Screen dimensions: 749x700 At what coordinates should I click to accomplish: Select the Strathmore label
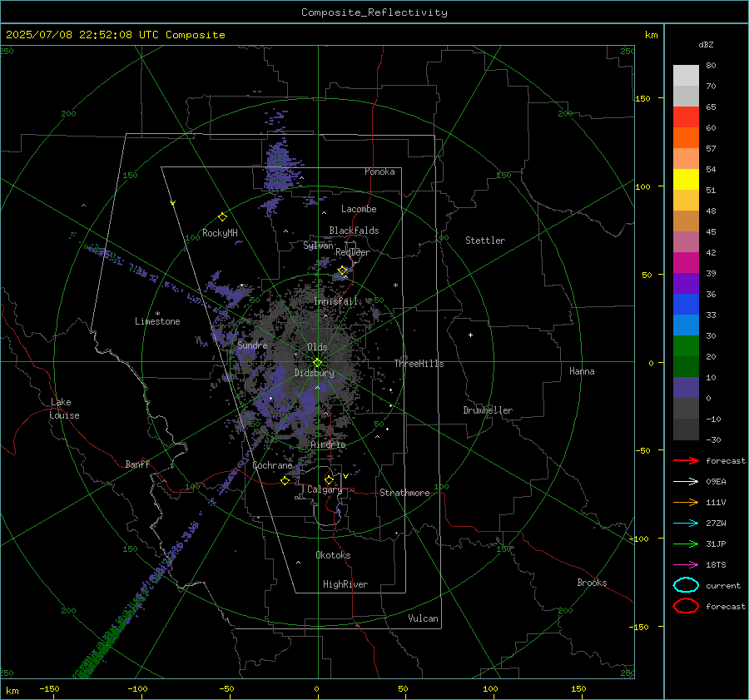point(404,493)
